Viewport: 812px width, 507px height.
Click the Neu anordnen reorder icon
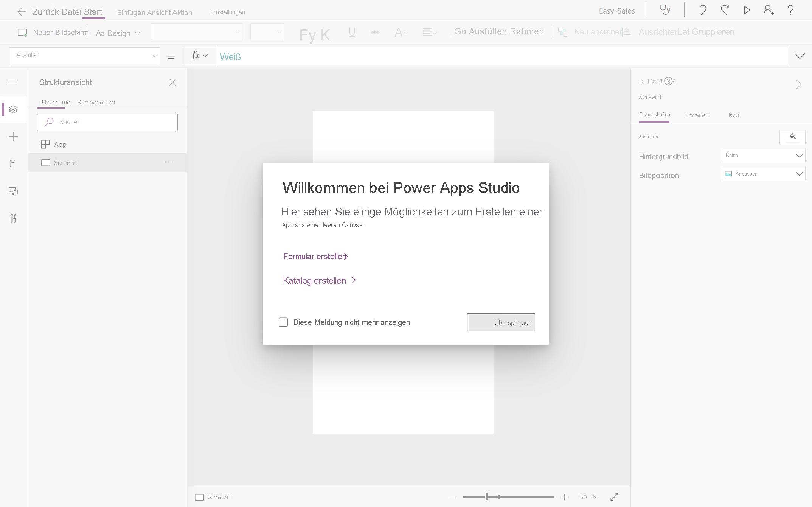click(563, 32)
